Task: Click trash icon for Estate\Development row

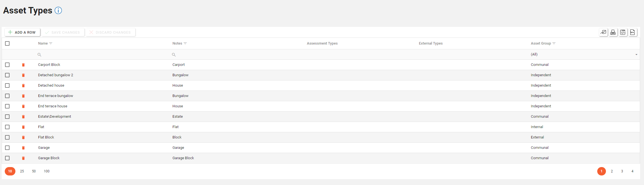Action: pos(23,117)
